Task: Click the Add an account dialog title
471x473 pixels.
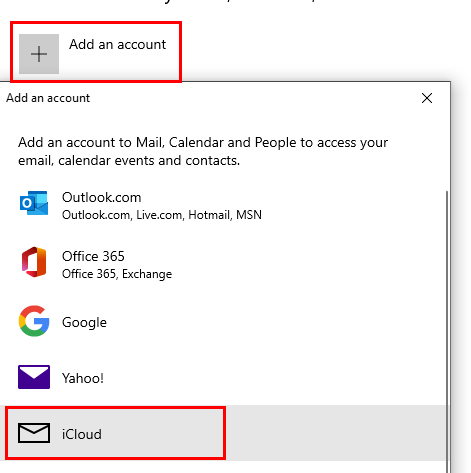Action: coord(48,98)
